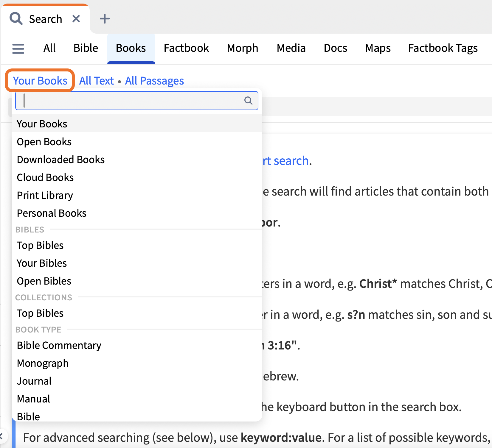Choose Cloud Books option
The image size is (492, 448).
[137, 177]
